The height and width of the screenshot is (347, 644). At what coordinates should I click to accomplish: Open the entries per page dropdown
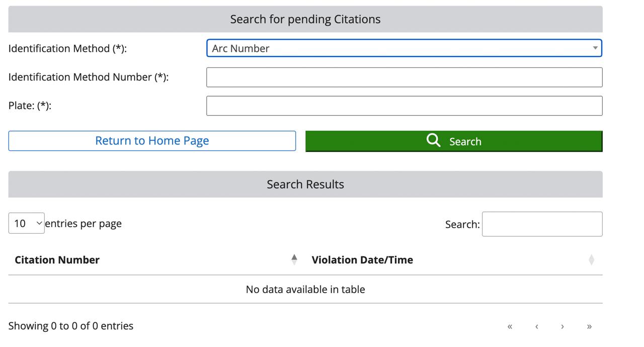click(27, 223)
